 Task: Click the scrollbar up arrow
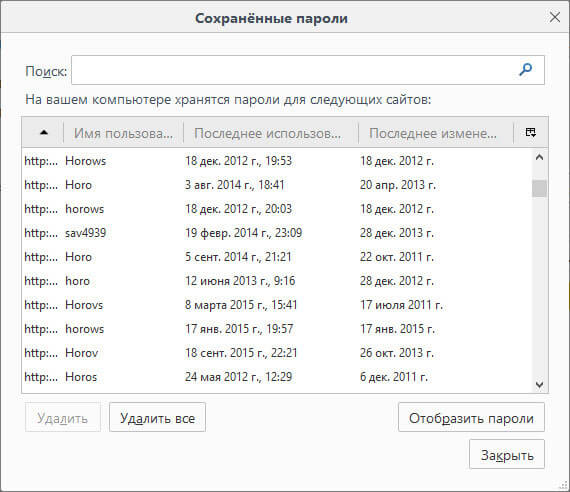coord(539,157)
